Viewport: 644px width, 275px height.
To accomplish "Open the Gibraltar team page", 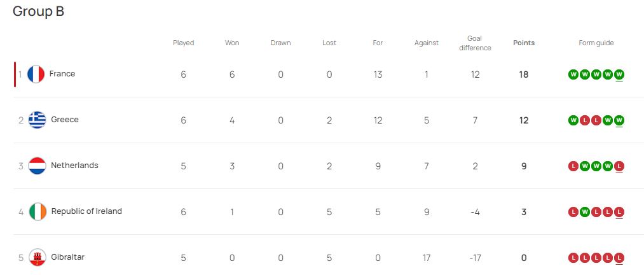I will click(x=68, y=257).
